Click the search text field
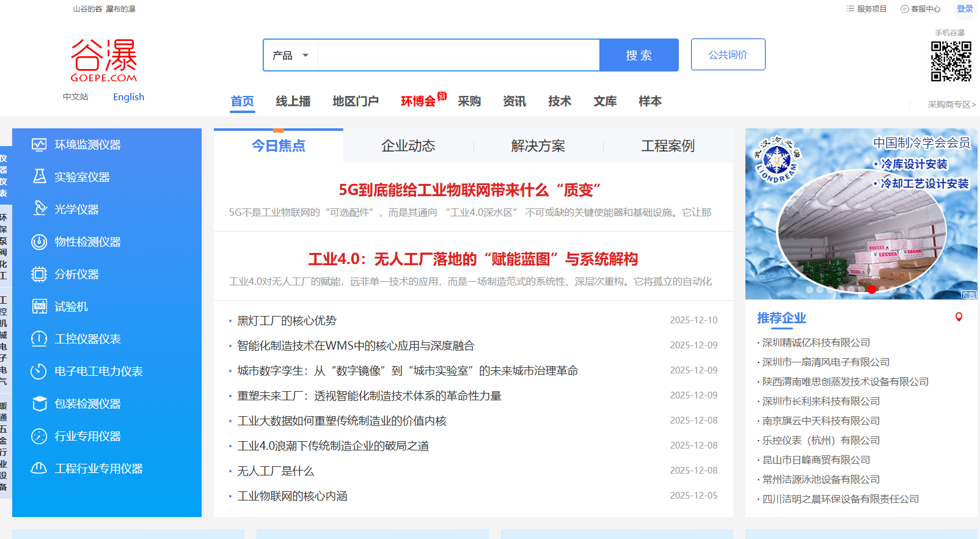Viewport: 980px width, 539px height. point(458,55)
